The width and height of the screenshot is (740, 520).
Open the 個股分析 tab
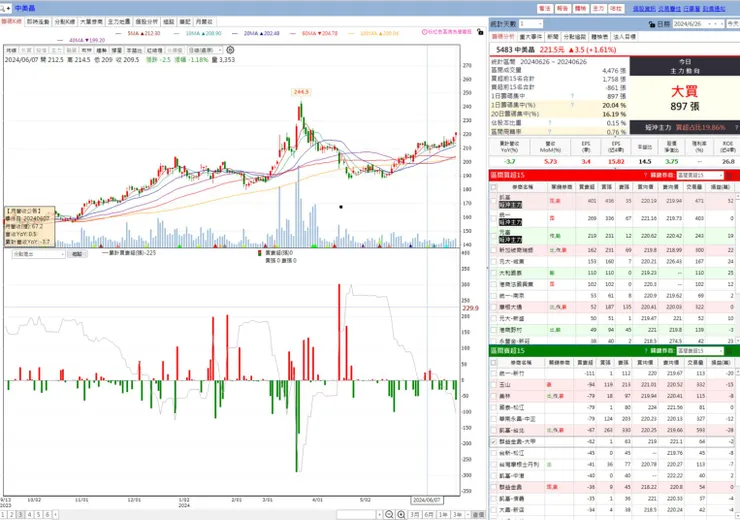[x=146, y=22]
